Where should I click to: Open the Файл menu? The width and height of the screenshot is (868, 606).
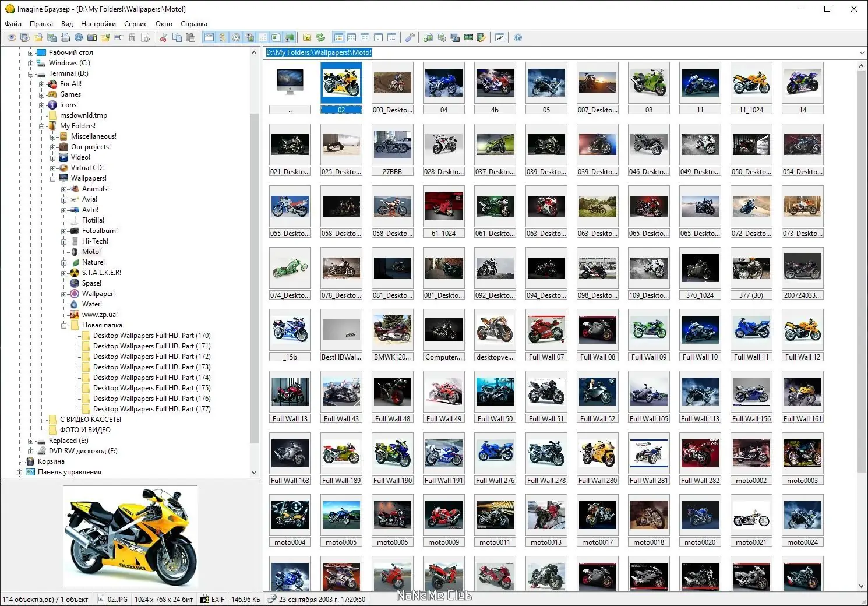[x=13, y=24]
